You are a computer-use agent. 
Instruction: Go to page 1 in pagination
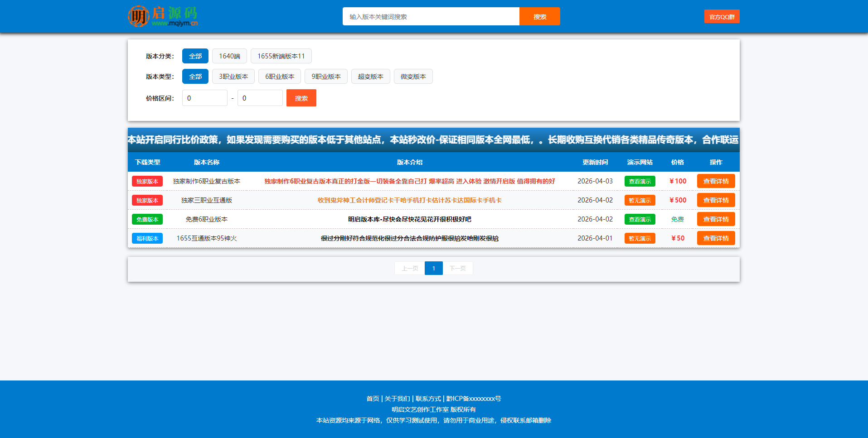coord(433,268)
